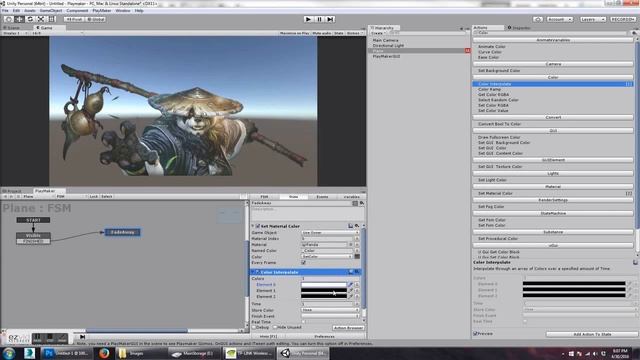
Task: Open the Game Object dropdown (Use Owner)
Action: pyautogui.click(x=330, y=232)
